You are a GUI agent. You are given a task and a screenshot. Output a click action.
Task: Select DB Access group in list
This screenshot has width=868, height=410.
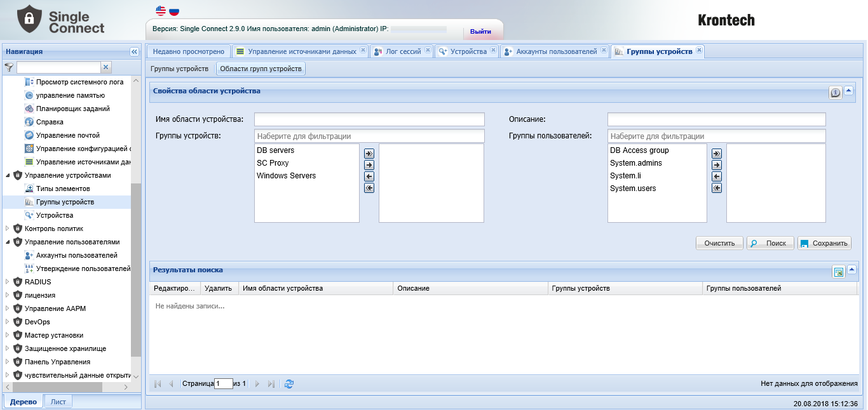[657, 150]
